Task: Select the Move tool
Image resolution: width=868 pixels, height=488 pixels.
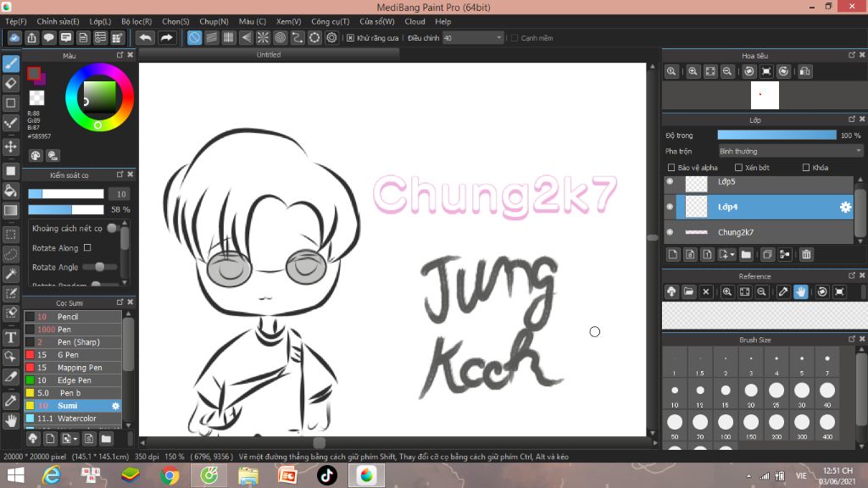Action: point(11,147)
